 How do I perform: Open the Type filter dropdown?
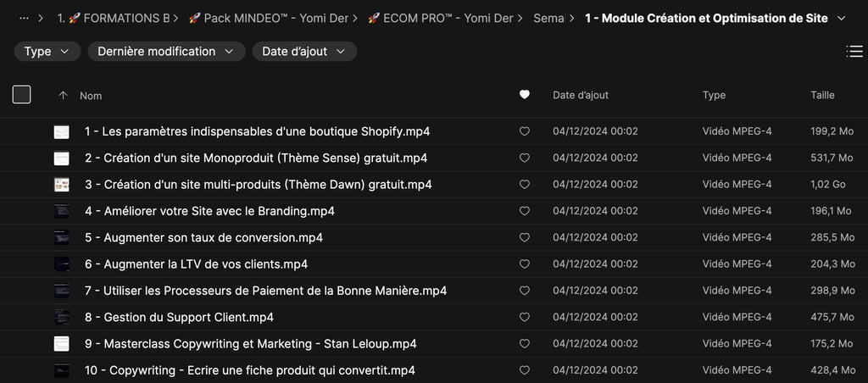point(47,52)
